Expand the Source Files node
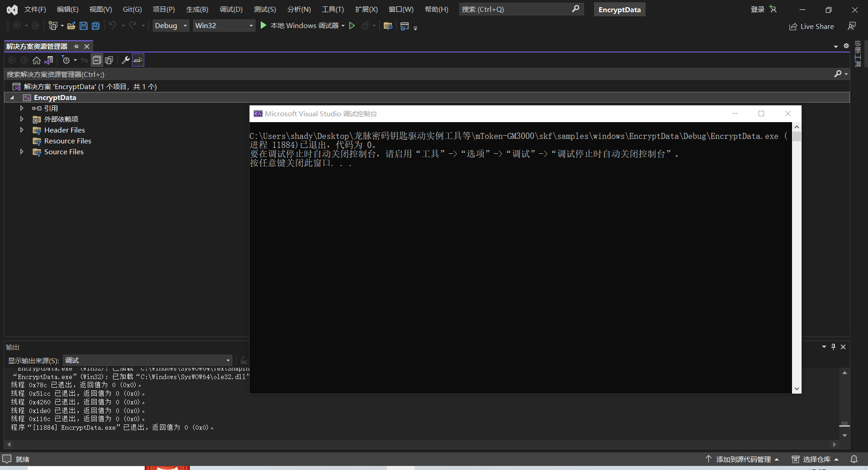The width and height of the screenshot is (868, 470). coord(21,152)
